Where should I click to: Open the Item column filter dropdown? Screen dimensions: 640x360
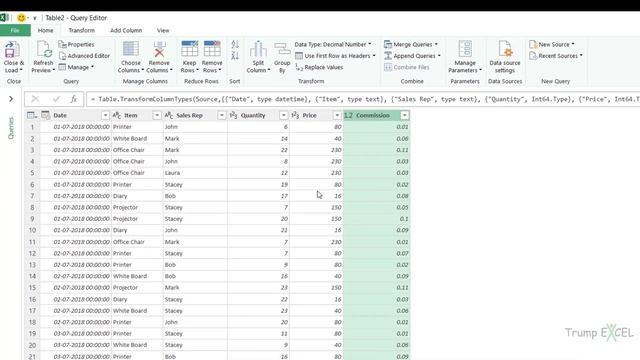pyautogui.click(x=157, y=116)
